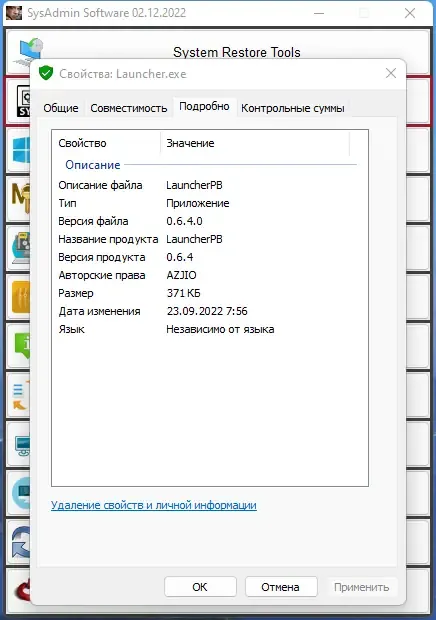
Task: Click the 0.6.4.0 version value
Action: point(184,221)
